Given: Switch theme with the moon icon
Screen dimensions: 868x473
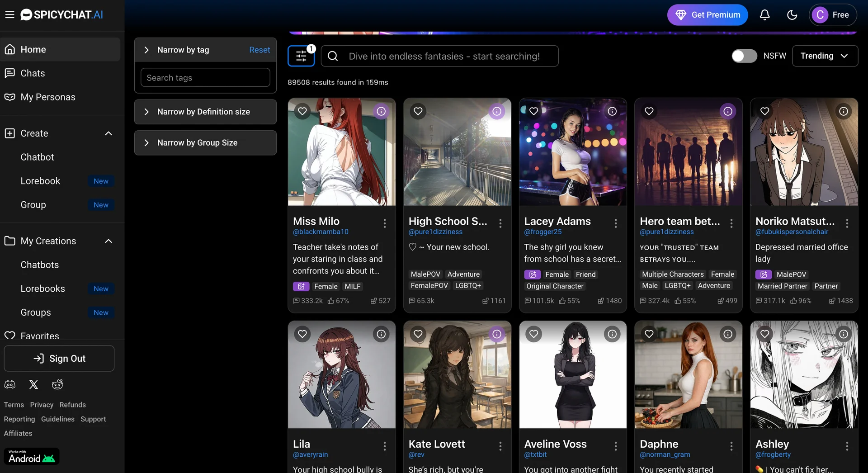Looking at the screenshot, I should point(792,15).
